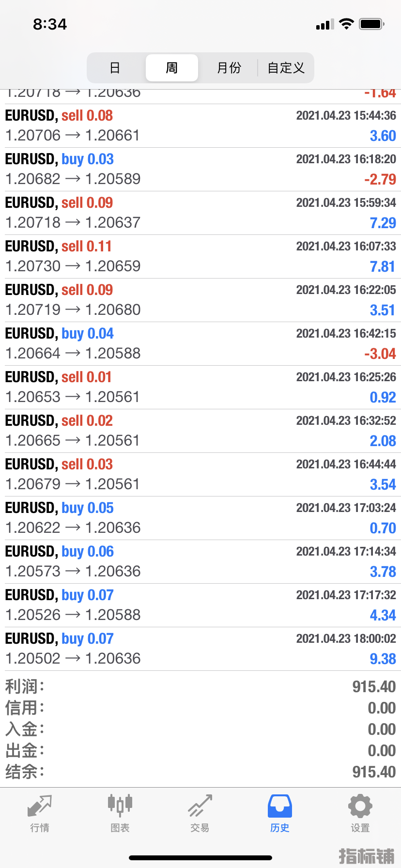Tap the 利润 profit total 915.40 row
The width and height of the screenshot is (401, 868).
(x=200, y=687)
